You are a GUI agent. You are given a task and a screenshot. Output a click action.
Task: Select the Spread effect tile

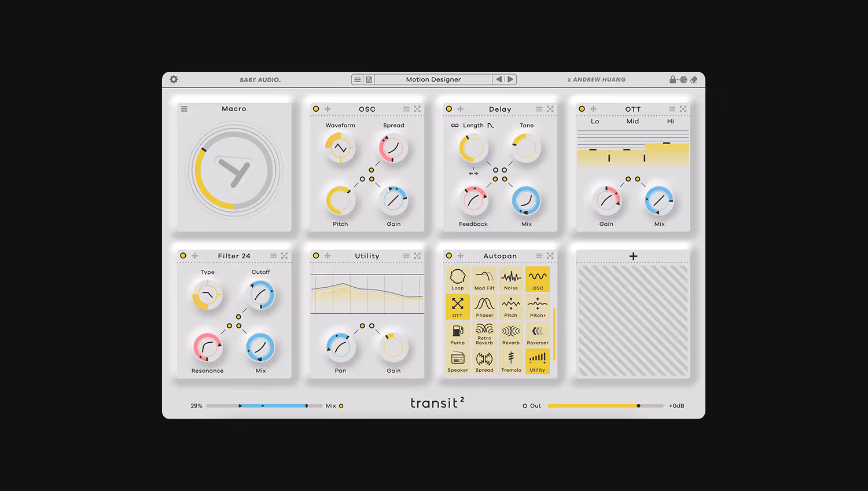pyautogui.click(x=484, y=361)
